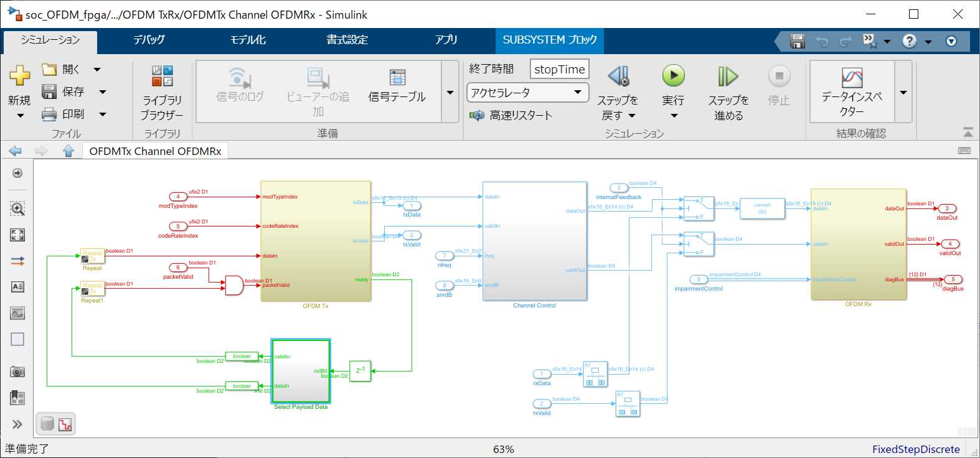Click the keyboard icon at breadcrumb right
The image size is (980, 458).
coord(964,151)
